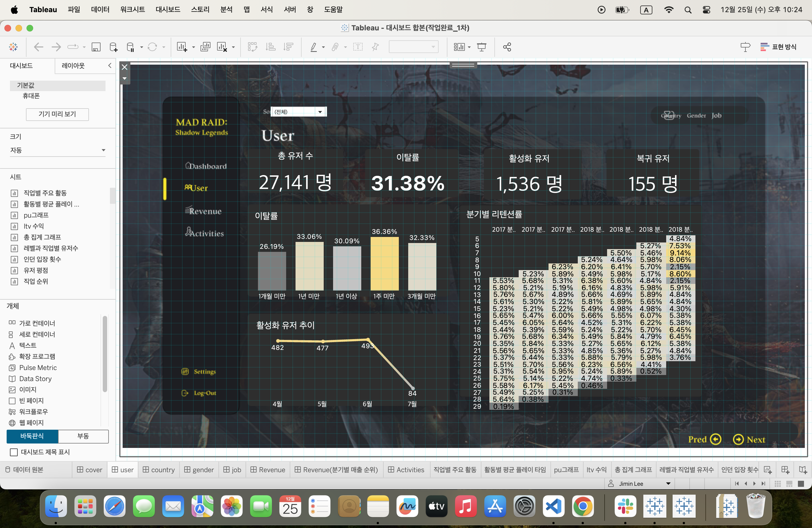The image size is (812, 528).
Task: Click the highlight pen toolbar icon
Action: [x=313, y=47]
